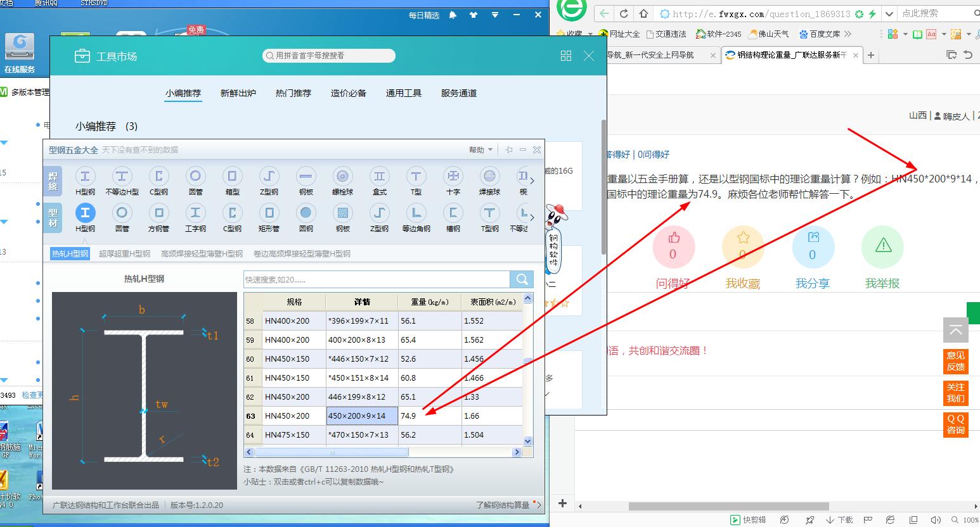
Task: Click 了解钢结构算量 link
Action: pyautogui.click(x=503, y=505)
